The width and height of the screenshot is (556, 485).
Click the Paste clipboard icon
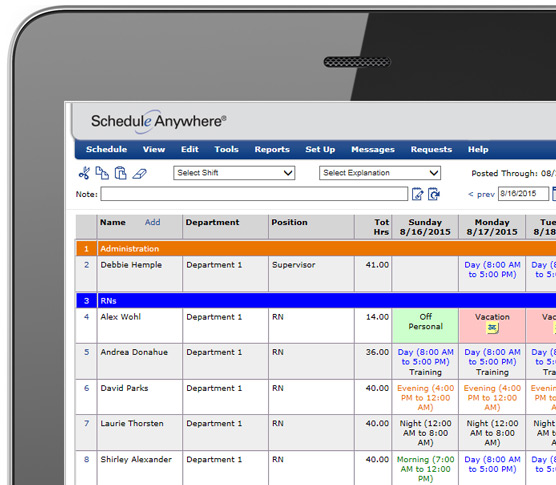point(121,173)
